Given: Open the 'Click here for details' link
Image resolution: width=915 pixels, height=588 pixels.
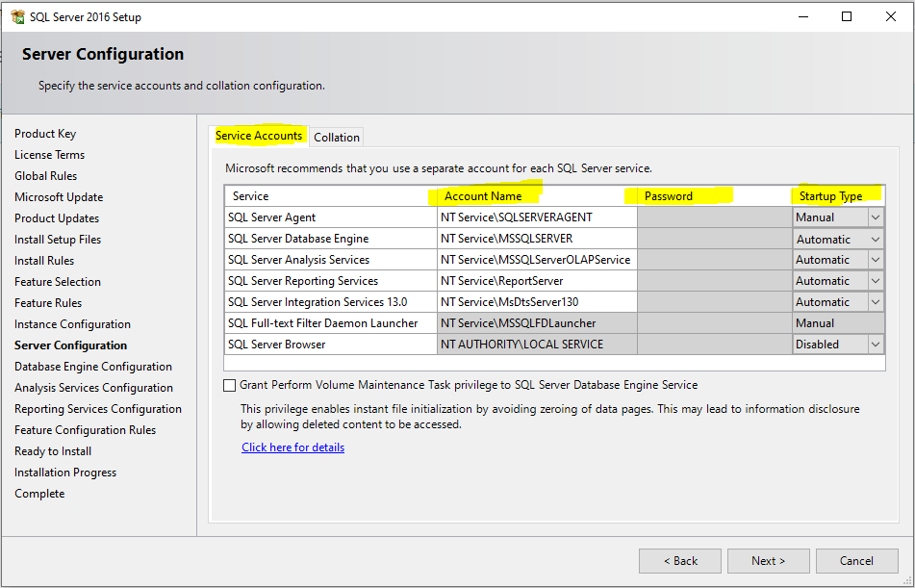Looking at the screenshot, I should 292,447.
